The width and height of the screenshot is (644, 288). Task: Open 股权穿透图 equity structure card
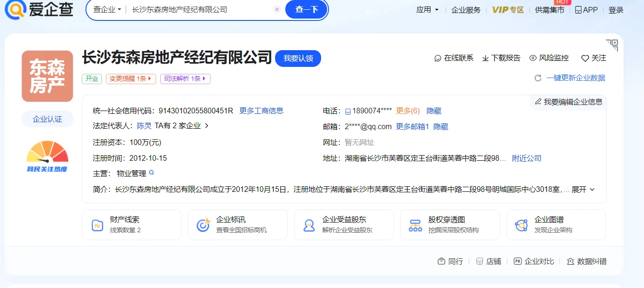pos(449,225)
